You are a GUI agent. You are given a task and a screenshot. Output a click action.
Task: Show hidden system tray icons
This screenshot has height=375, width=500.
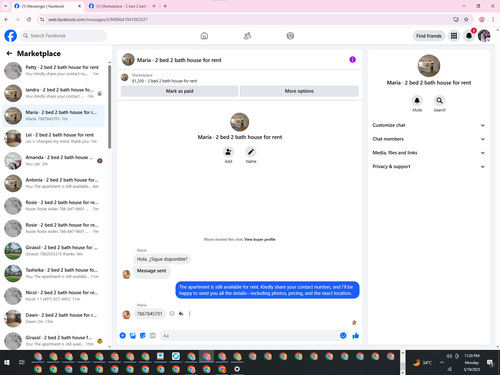442,363
